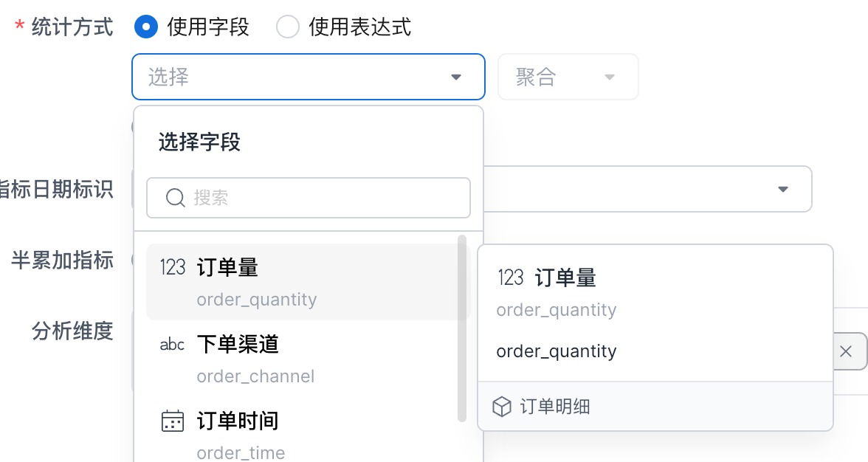Select the 使用表达式 radio option

[287, 27]
